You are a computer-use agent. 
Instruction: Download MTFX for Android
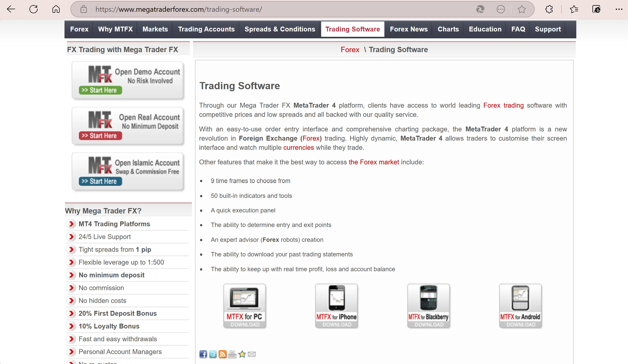(521, 306)
